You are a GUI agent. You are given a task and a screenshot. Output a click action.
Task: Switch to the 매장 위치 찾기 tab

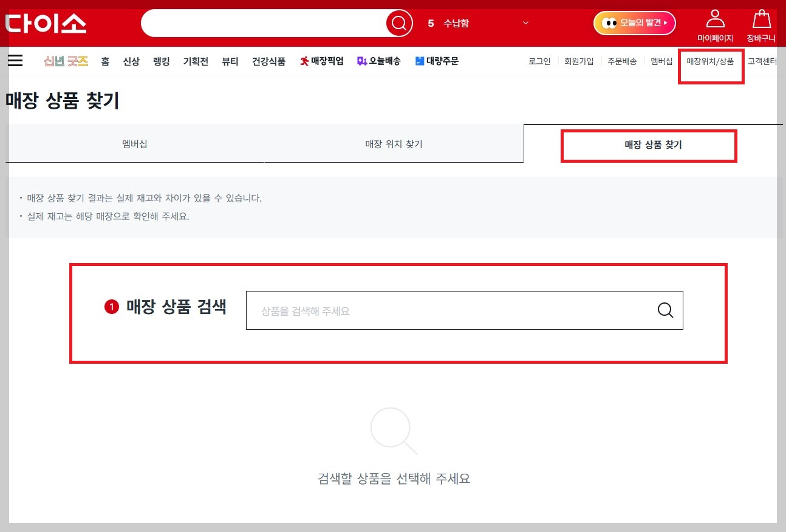pyautogui.click(x=394, y=144)
